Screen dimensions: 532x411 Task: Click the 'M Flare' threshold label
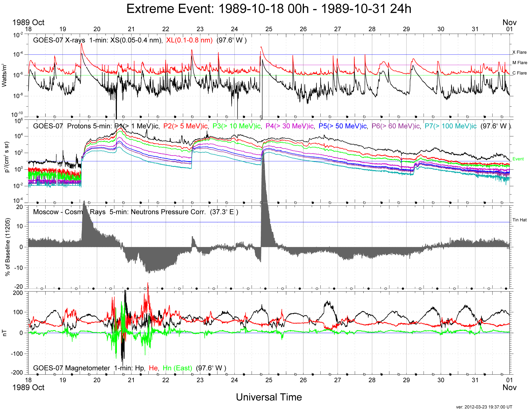click(520, 63)
